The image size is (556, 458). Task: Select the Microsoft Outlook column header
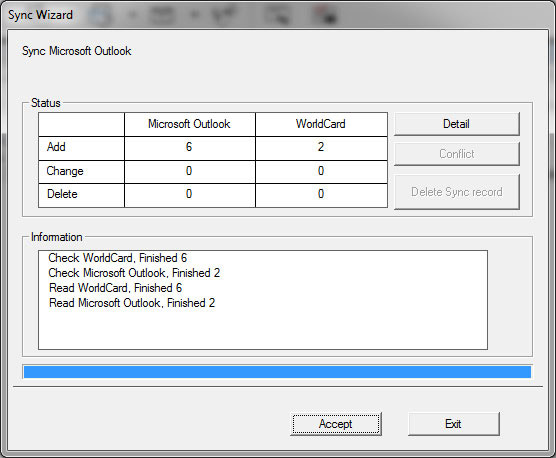point(190,124)
